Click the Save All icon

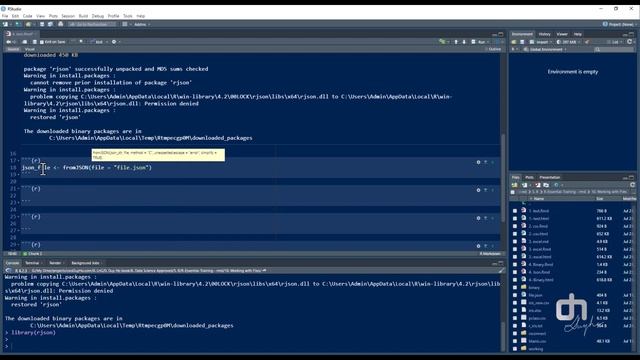[x=50, y=24]
